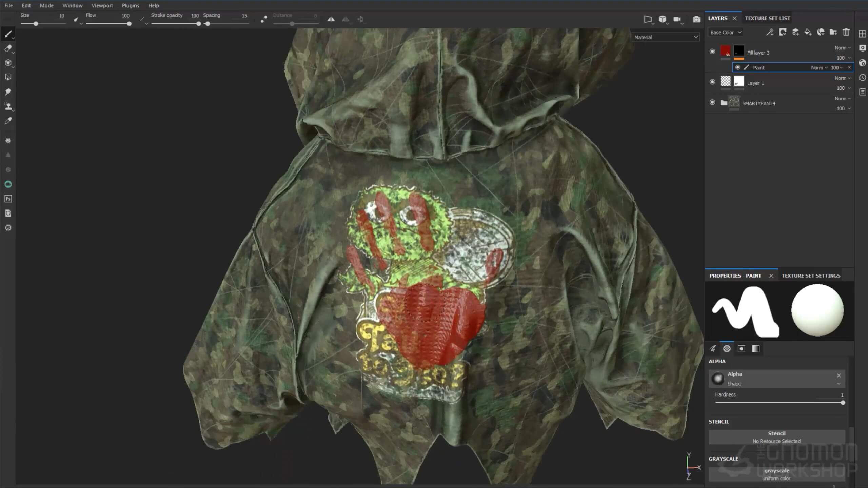Switch to Texture Set Settings tab
868x488 pixels.
[811, 276]
